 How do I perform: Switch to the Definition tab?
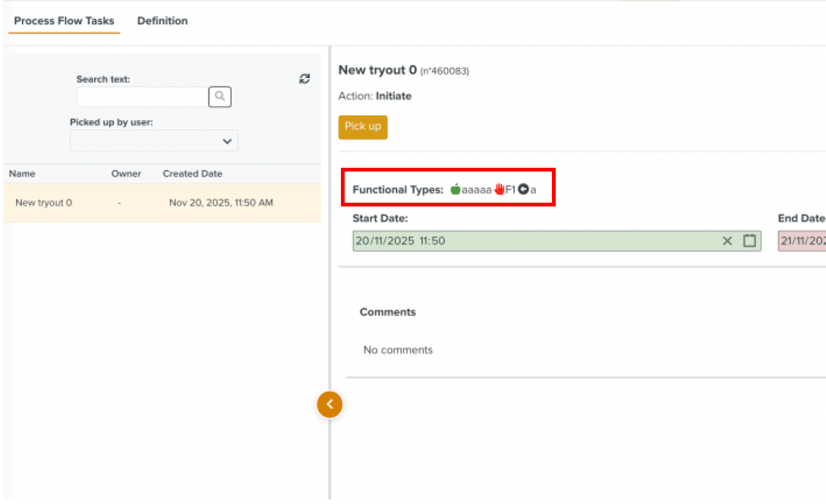[x=162, y=20]
